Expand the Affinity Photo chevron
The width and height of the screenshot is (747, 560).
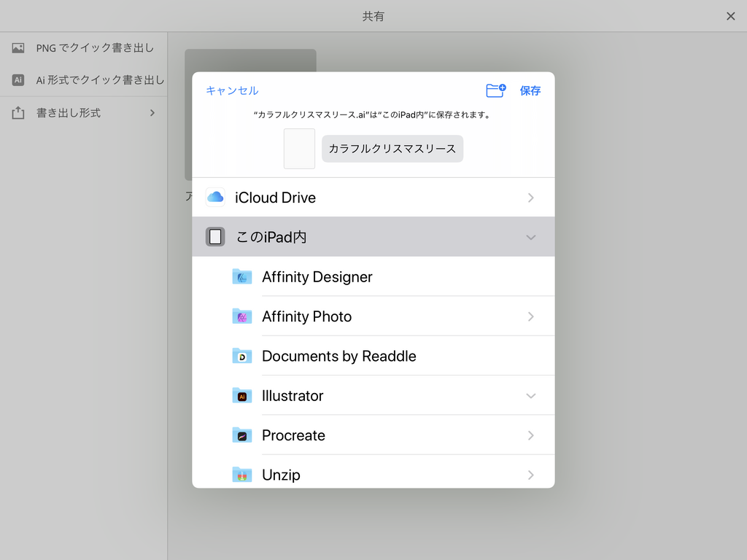[531, 316]
